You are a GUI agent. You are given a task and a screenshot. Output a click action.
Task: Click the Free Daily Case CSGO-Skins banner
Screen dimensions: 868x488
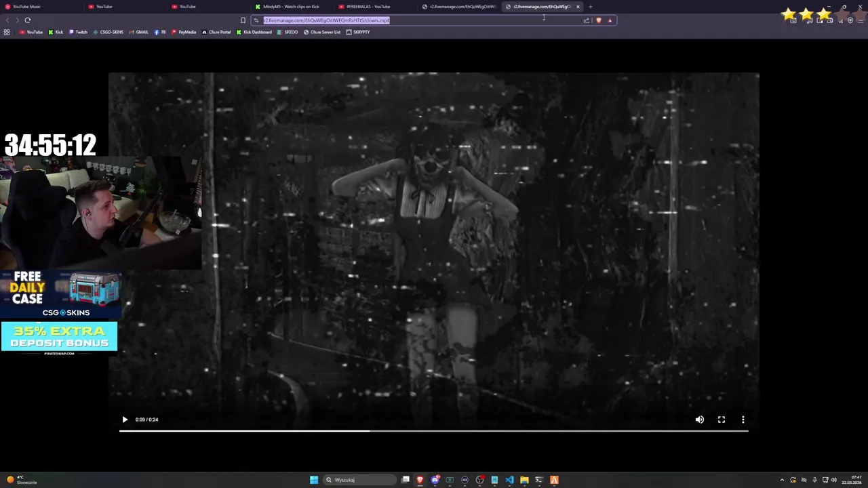(x=60, y=294)
